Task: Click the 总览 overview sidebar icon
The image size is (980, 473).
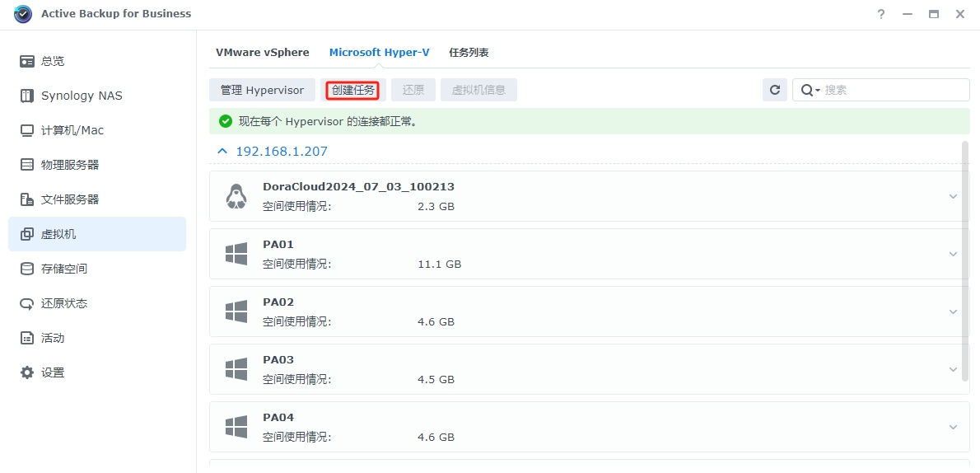Action: 27,61
